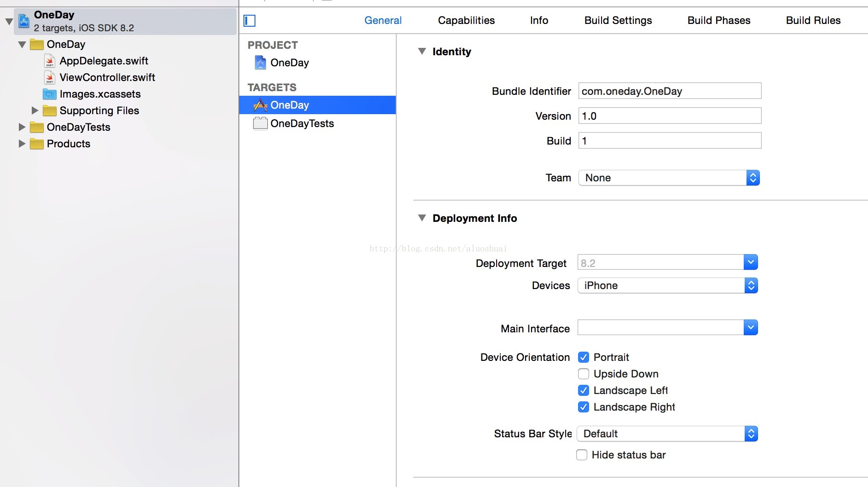Image resolution: width=868 pixels, height=487 pixels.
Task: Toggle the Portrait orientation checkbox
Action: 584,357
